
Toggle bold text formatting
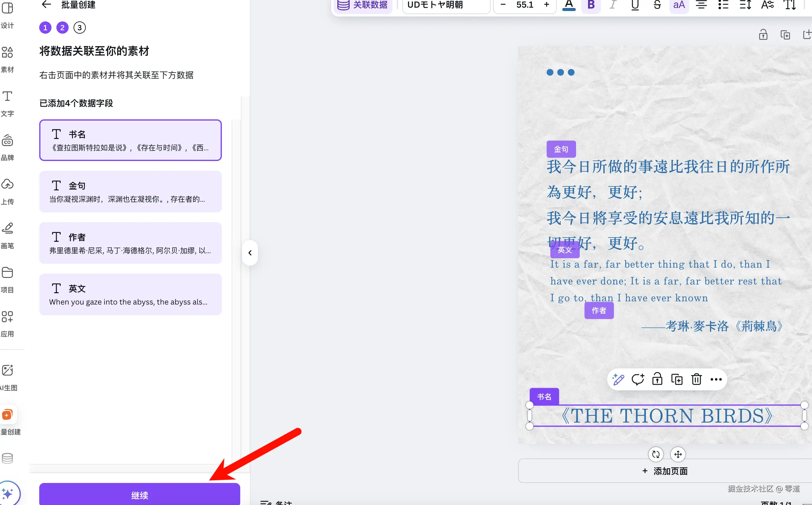pos(591,5)
